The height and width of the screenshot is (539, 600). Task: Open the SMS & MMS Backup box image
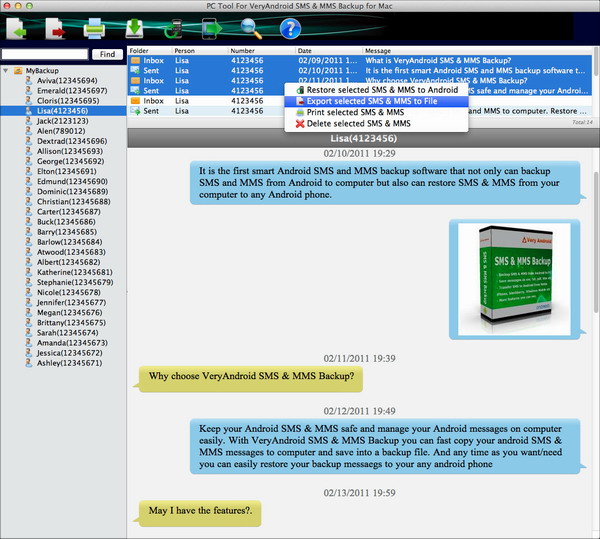pos(514,280)
